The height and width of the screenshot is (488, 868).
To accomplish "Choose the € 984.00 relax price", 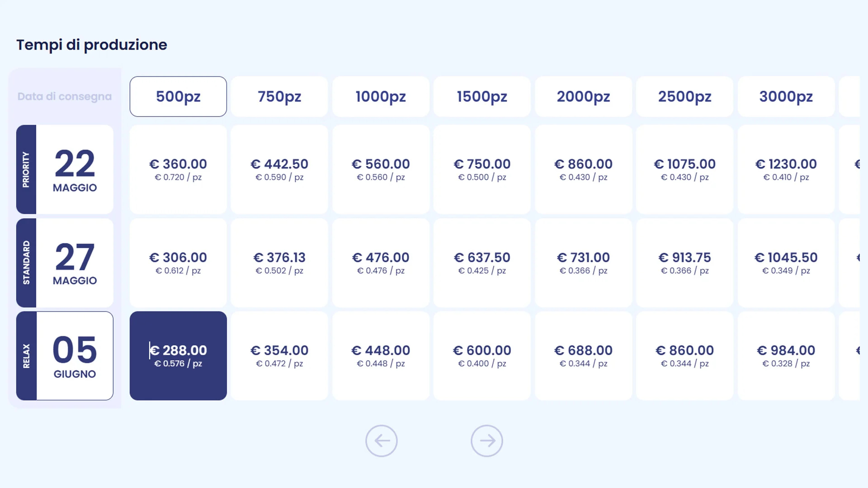I will (786, 356).
